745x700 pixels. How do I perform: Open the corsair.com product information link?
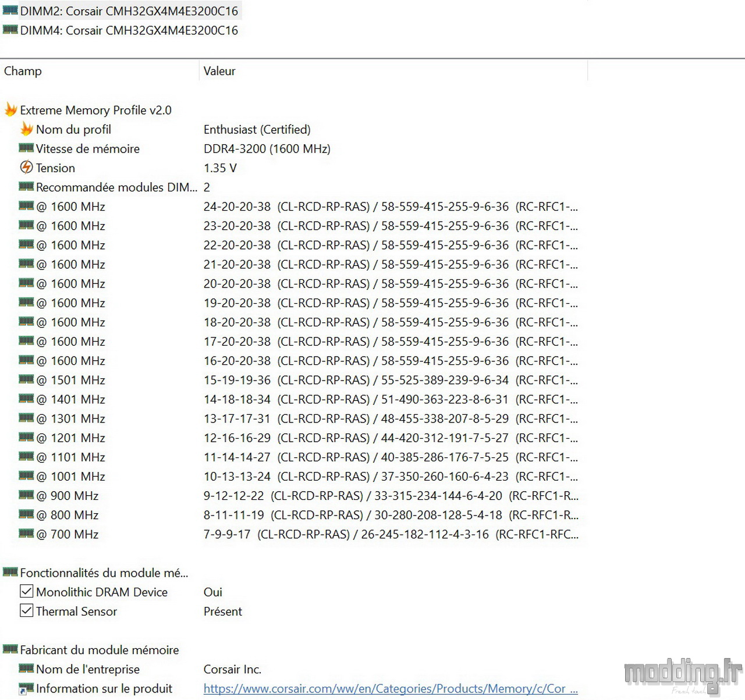tap(391, 688)
